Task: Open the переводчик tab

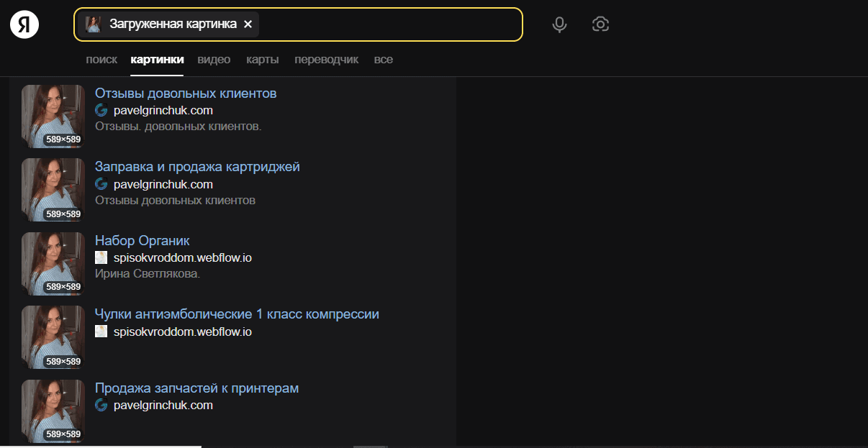Action: [x=327, y=59]
